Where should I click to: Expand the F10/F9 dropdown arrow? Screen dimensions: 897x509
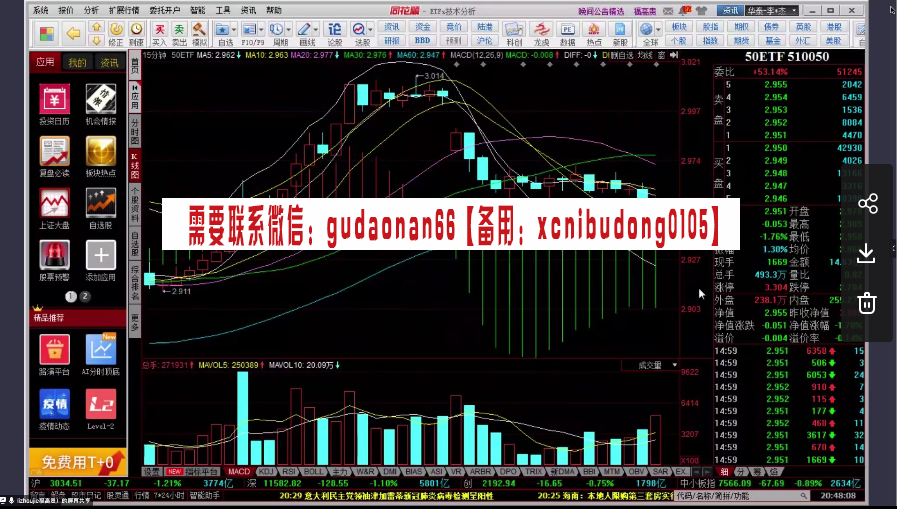[261, 29]
